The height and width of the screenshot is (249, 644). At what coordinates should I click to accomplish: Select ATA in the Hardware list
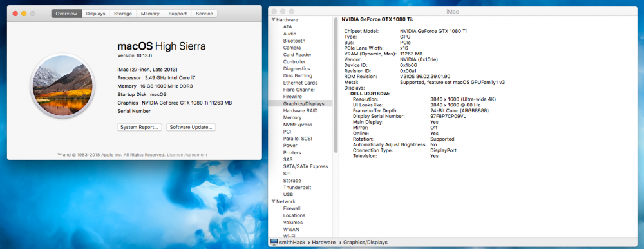287,26
